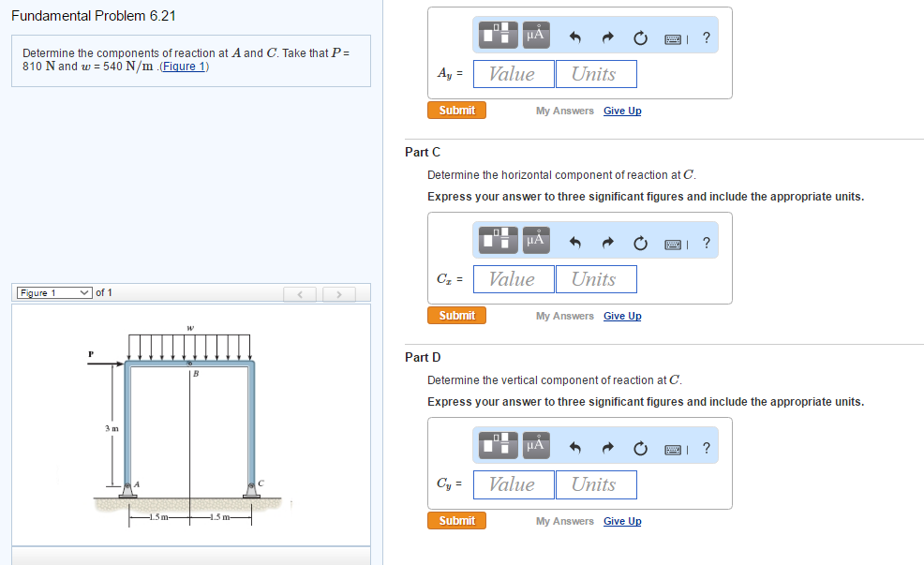Undo using the back arrow in Cx toolbar
Viewport: 924px width, 565px height.
click(x=574, y=242)
